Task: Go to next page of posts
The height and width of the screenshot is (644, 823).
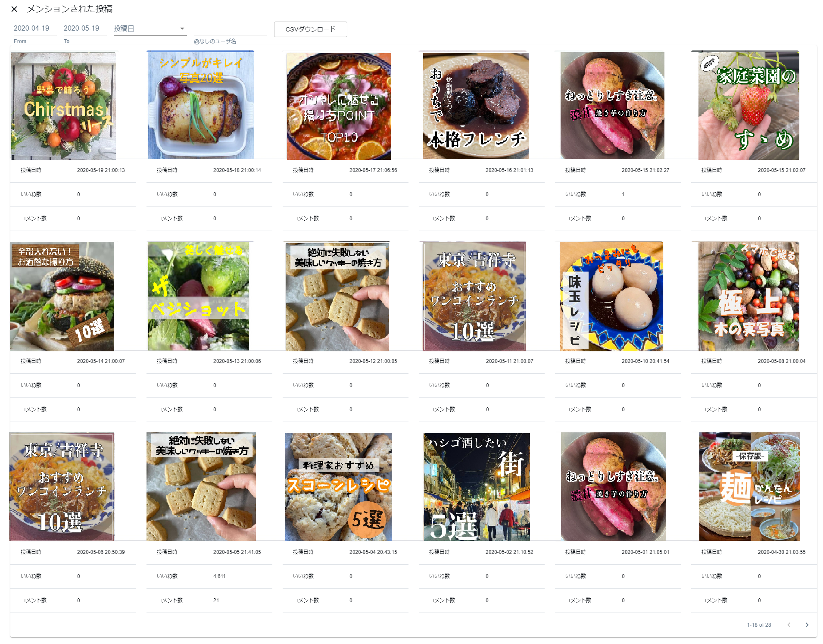Action: point(807,625)
